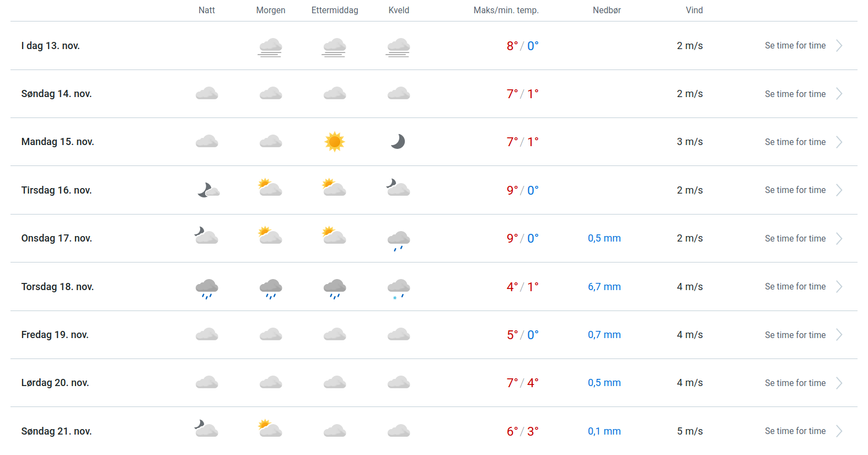
Task: Click the fog icon for today's morning
Action: tap(270, 47)
